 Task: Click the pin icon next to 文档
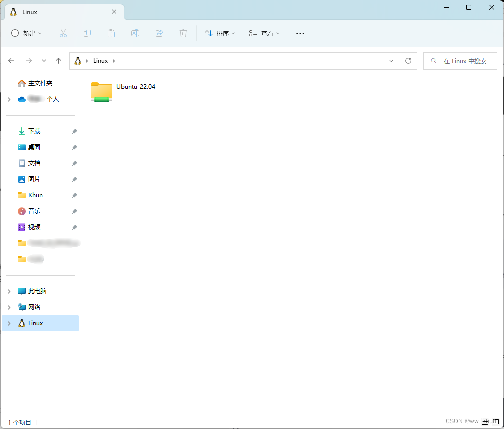(x=74, y=164)
